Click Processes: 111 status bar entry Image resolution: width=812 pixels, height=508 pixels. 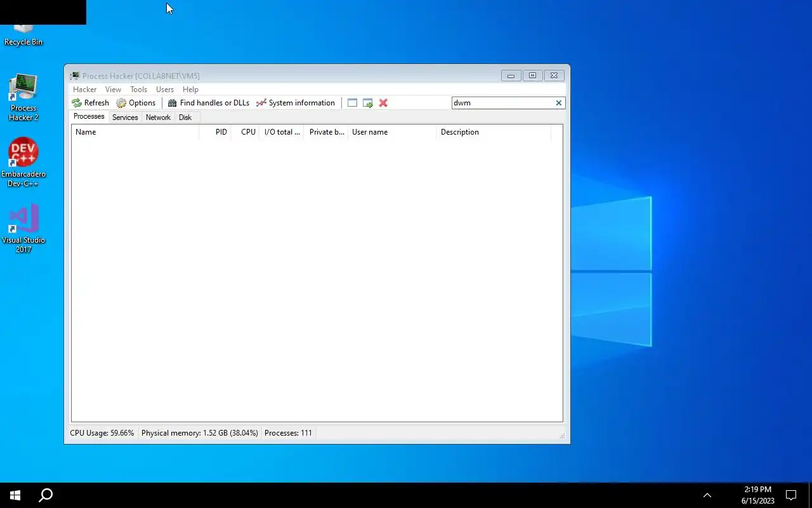pos(288,433)
